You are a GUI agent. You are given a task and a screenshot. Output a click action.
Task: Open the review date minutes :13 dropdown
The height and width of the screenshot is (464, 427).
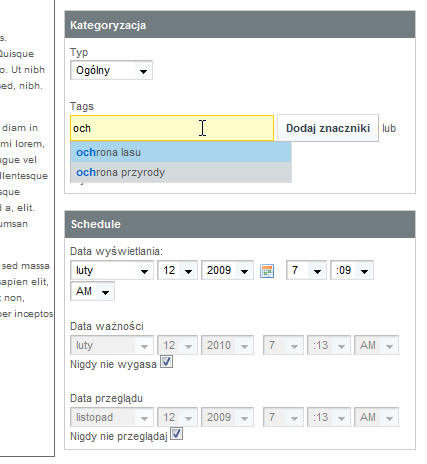[x=329, y=417]
